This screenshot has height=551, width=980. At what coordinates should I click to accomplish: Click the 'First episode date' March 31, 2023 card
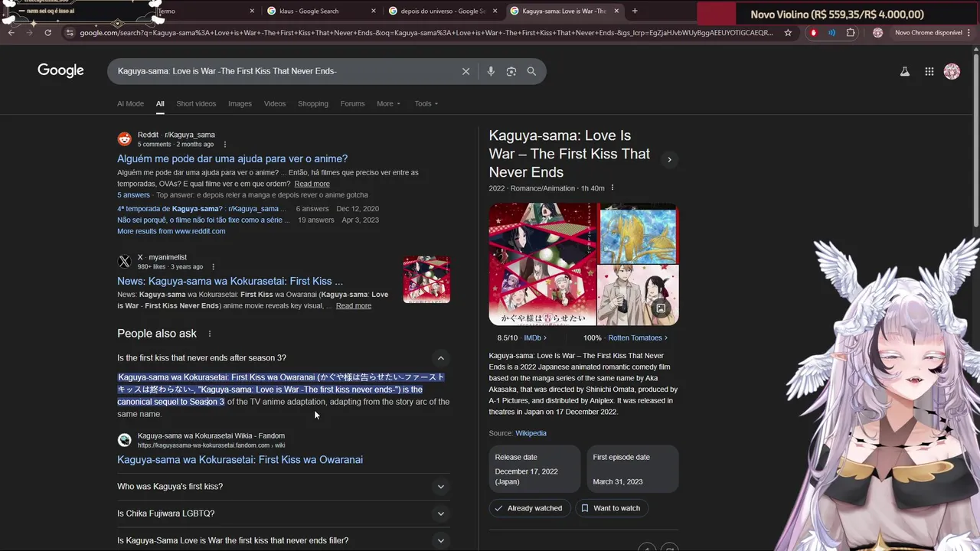[x=632, y=469]
